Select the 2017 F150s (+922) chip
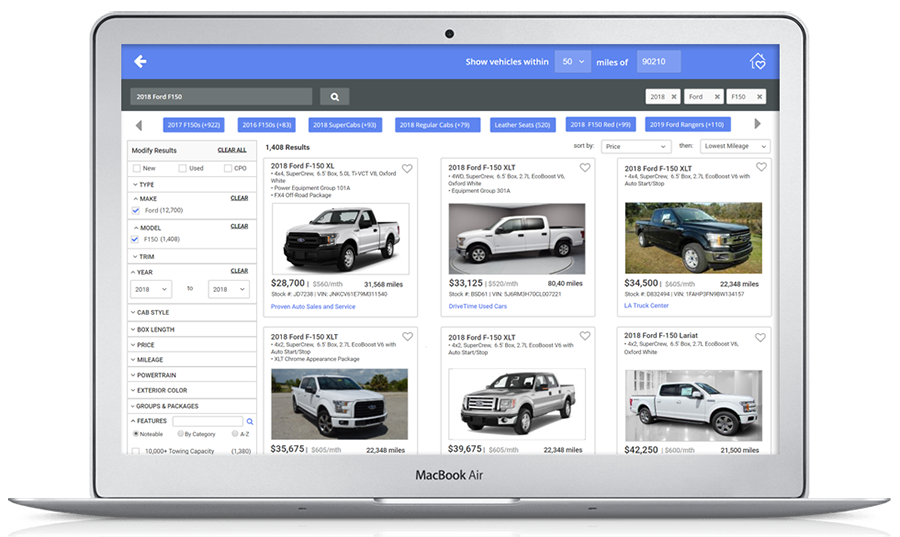This screenshot has height=537, width=900. [x=194, y=125]
